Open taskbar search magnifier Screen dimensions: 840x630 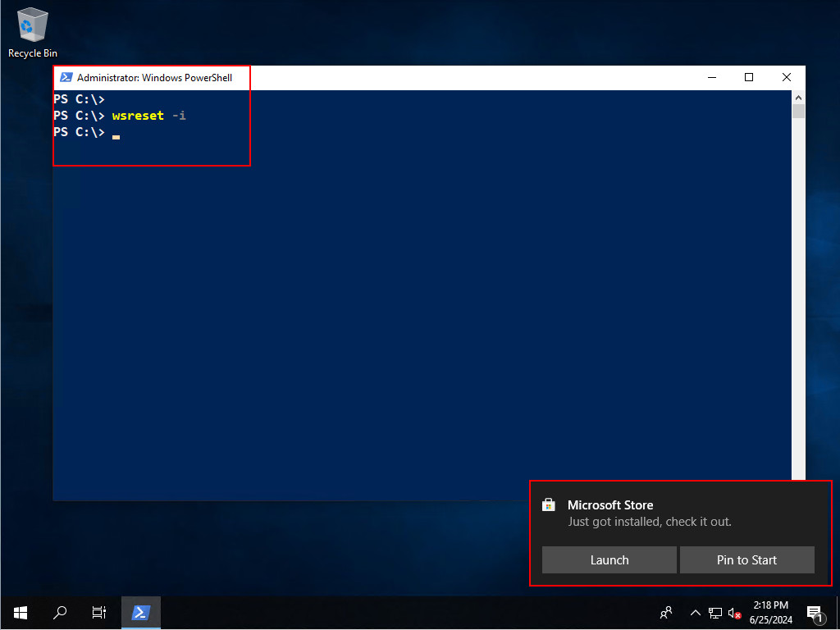pos(59,612)
